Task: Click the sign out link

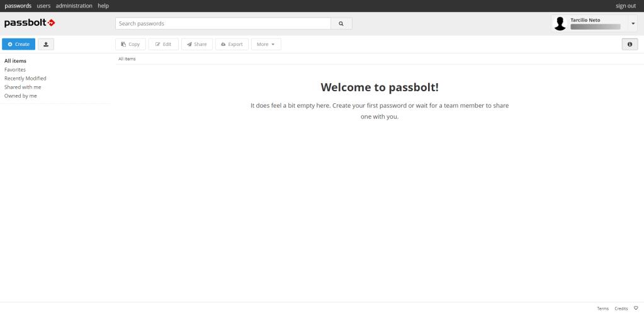Action: coord(625,6)
